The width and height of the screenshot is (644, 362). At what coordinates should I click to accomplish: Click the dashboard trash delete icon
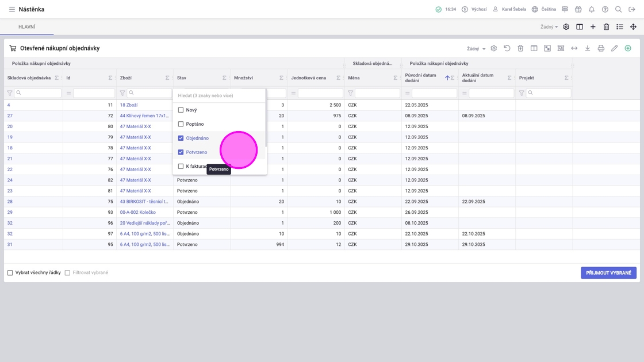pos(606,26)
